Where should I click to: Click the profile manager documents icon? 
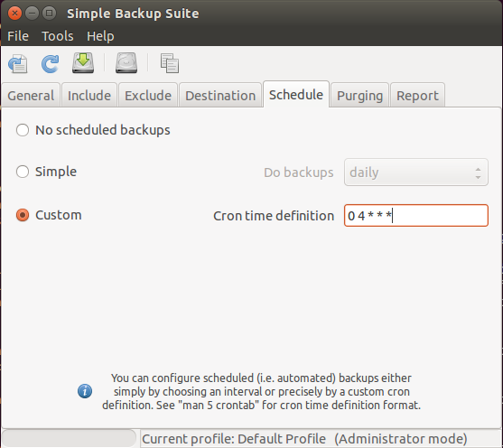click(x=170, y=63)
